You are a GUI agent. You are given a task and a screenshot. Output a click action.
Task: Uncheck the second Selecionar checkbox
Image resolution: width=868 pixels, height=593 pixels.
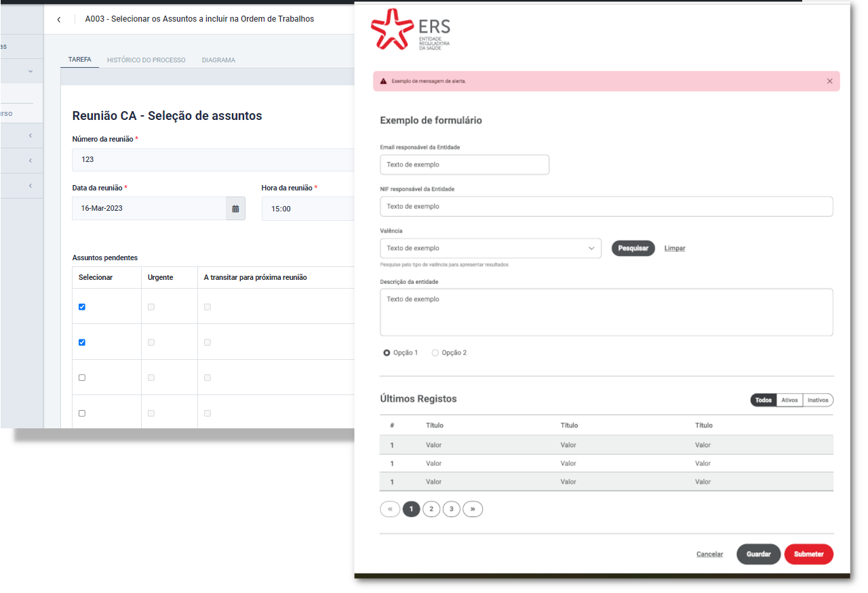pyautogui.click(x=82, y=342)
